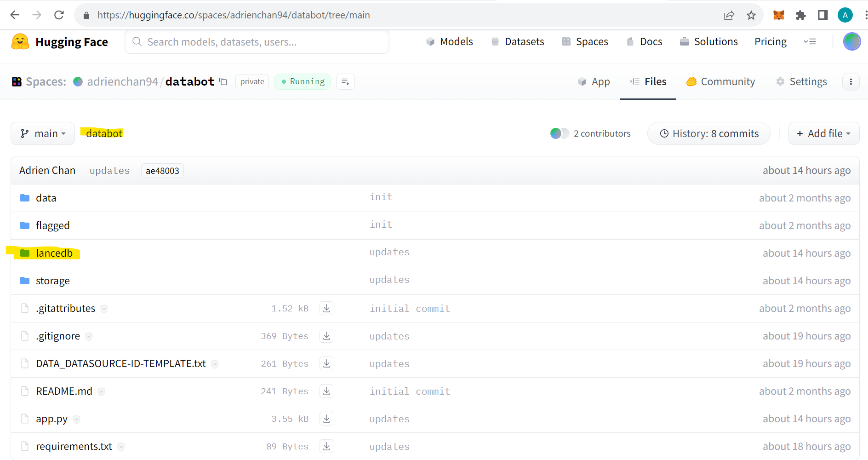Download the requirements.txt file
The image size is (868, 460).
(x=326, y=446)
